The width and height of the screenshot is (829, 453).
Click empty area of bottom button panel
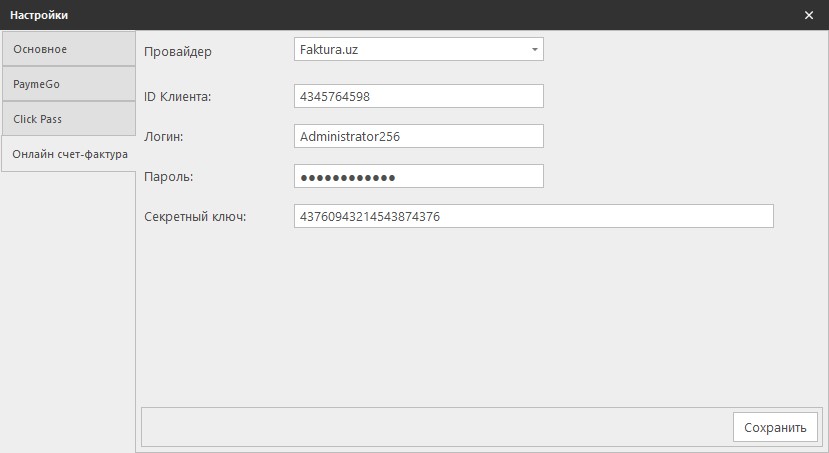coord(430,427)
